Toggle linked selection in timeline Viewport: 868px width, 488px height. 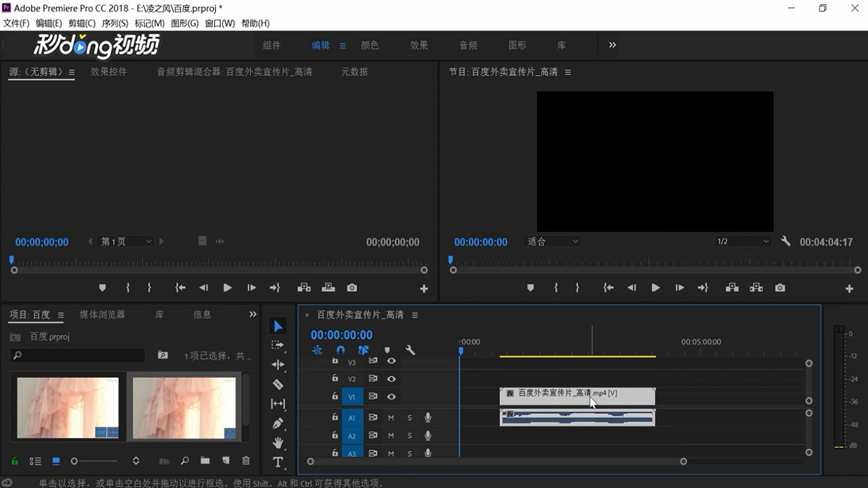pyautogui.click(x=364, y=350)
